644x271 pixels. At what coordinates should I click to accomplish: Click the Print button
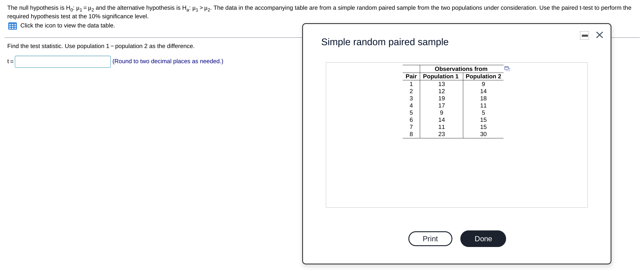click(x=430, y=238)
